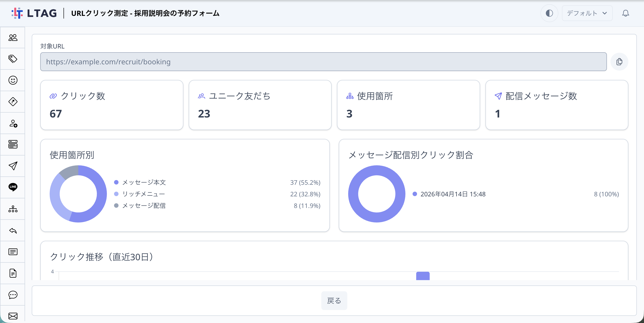Image resolution: width=644 pixels, height=323 pixels.
Task: Toggle メッセージ本文 legend entry
Action: click(140, 182)
